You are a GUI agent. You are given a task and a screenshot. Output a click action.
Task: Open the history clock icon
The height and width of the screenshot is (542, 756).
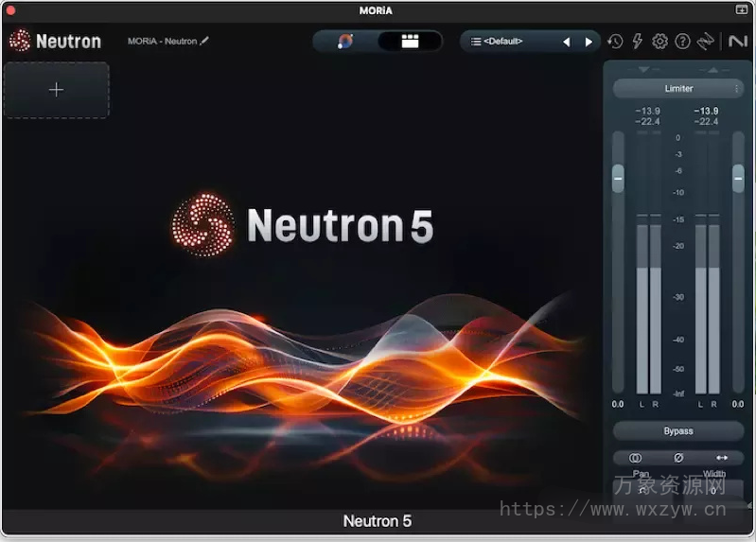click(x=615, y=42)
